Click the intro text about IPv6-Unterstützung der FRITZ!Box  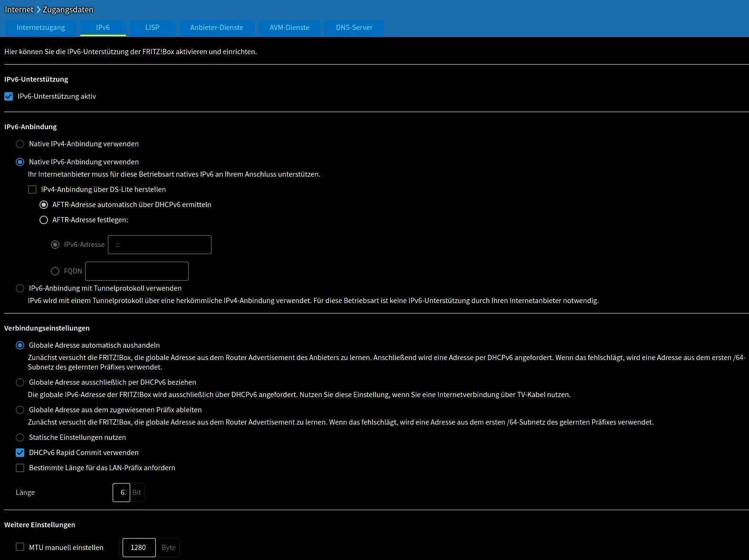point(131,52)
